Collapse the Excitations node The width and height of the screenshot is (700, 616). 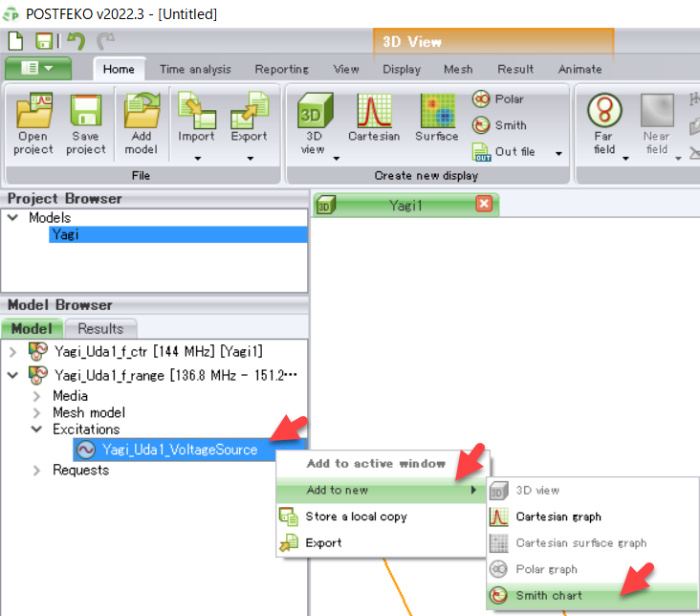coord(36,429)
